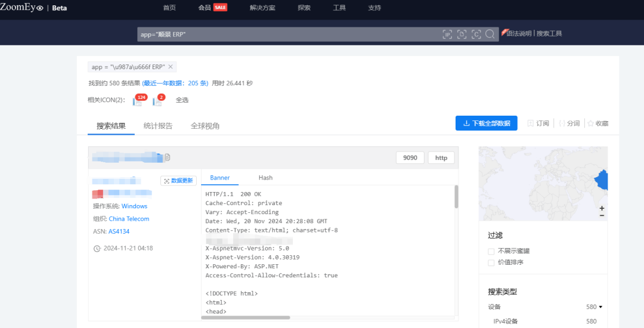644x328 pixels.
Task: Switch to the 全球视角 tab
Action: (205, 126)
